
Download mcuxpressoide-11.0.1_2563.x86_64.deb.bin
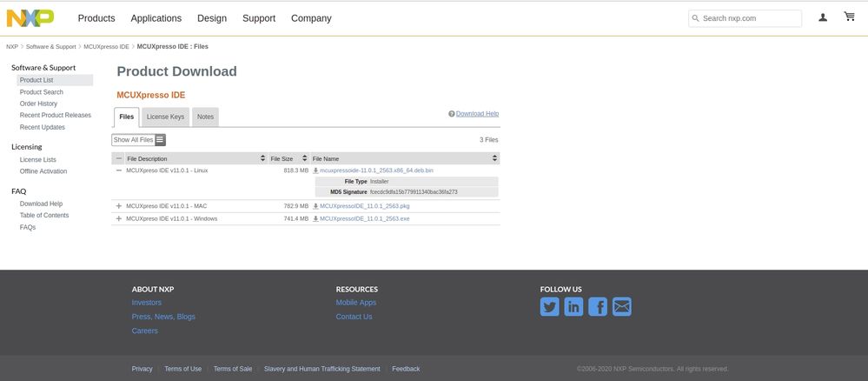point(376,170)
